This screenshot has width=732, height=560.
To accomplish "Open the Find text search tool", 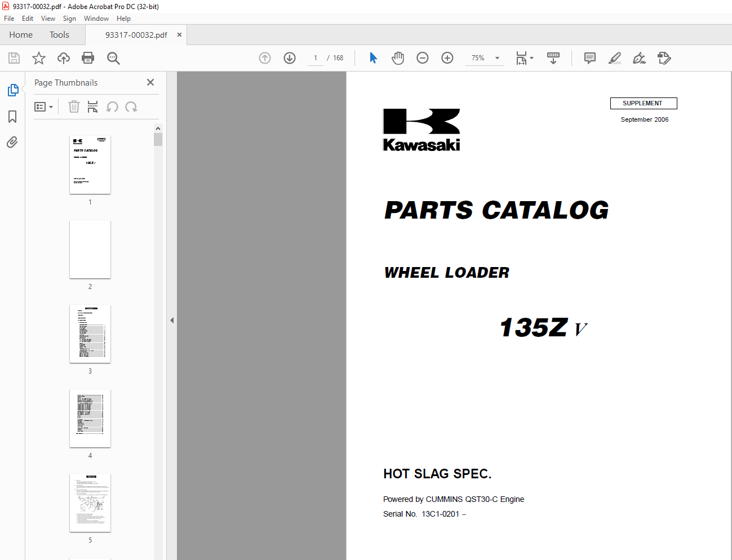I will [113, 58].
